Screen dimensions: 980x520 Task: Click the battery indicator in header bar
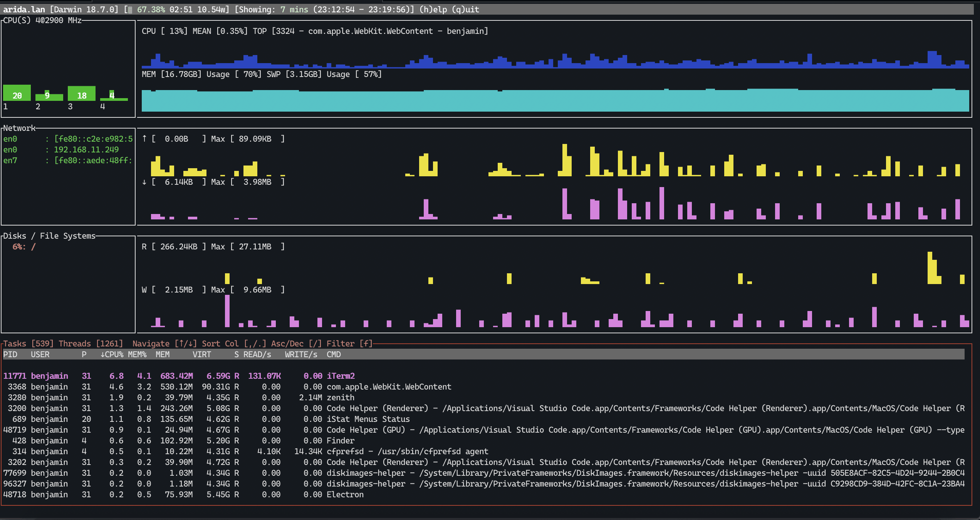click(x=130, y=10)
